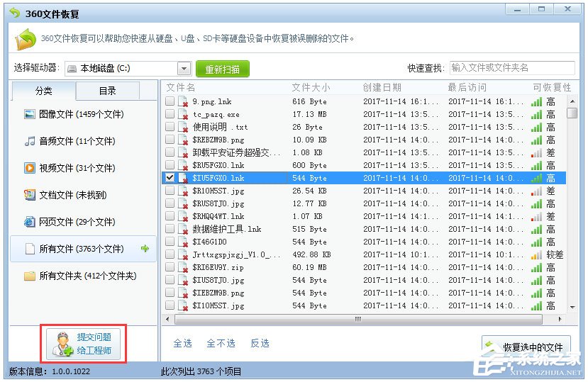
Task: Click the 60.19 MB size cell
Action: click(x=310, y=267)
